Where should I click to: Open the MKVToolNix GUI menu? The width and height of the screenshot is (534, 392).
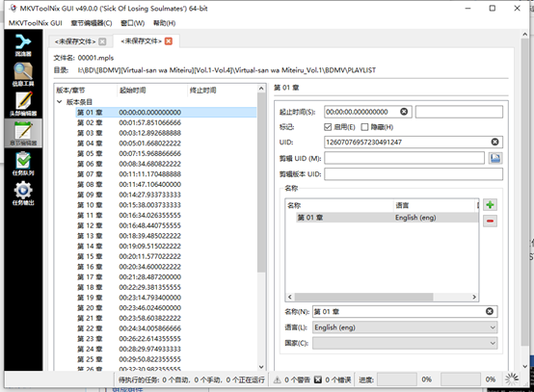pyautogui.click(x=35, y=23)
